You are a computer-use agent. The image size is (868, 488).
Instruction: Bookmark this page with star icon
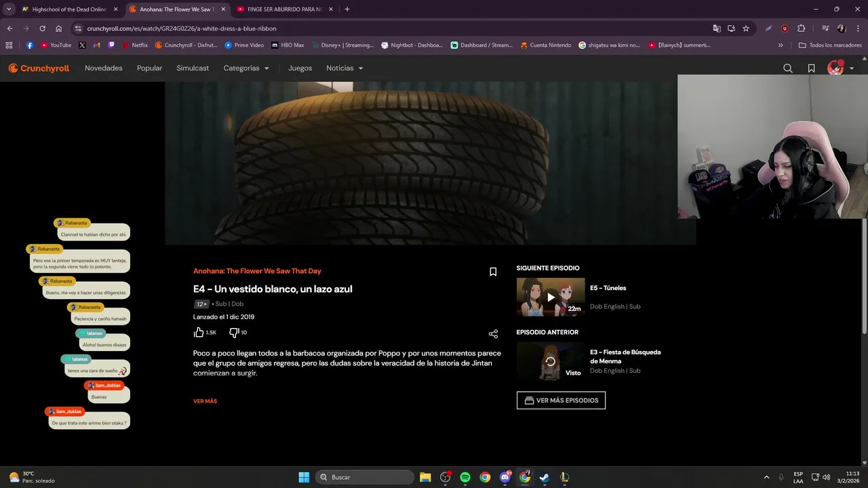(x=746, y=28)
